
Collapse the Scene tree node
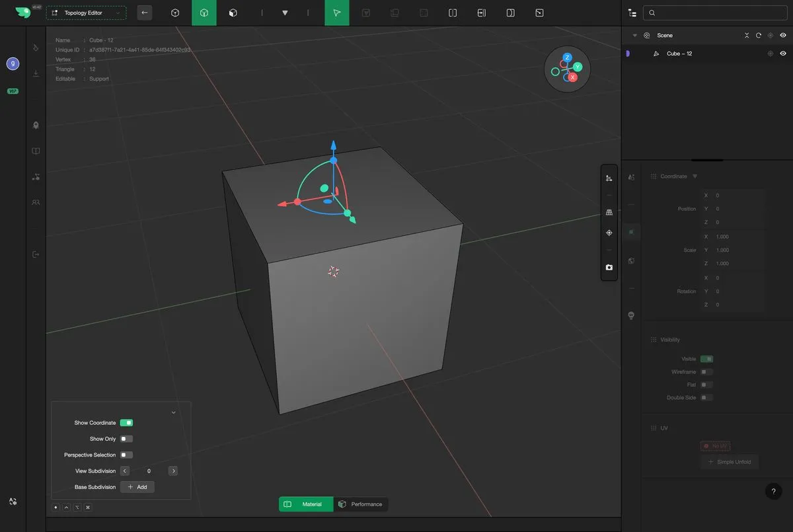point(634,36)
